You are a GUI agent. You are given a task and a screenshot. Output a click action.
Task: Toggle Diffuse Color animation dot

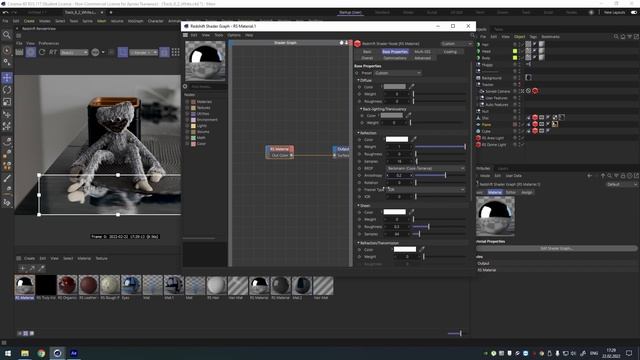tap(360, 87)
